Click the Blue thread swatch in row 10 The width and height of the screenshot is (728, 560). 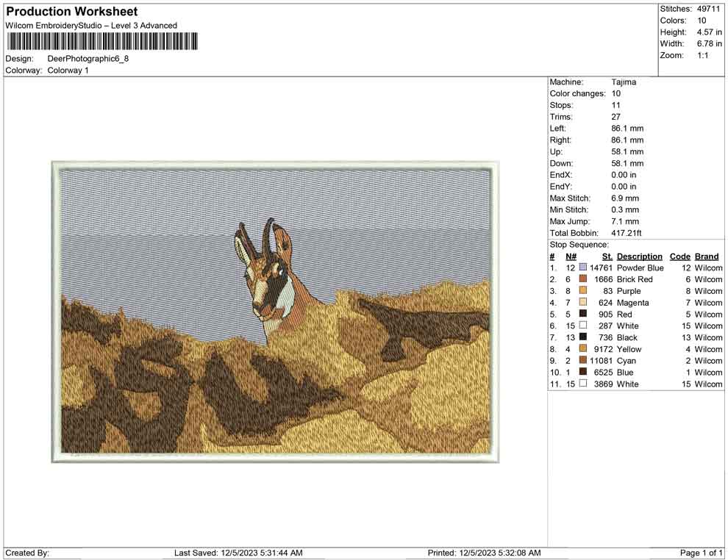click(x=582, y=372)
